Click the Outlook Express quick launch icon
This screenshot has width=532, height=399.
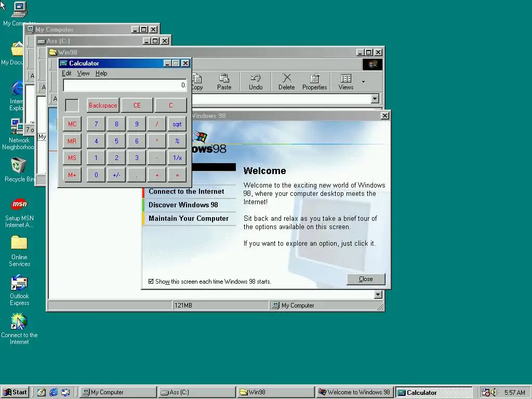click(x=65, y=392)
